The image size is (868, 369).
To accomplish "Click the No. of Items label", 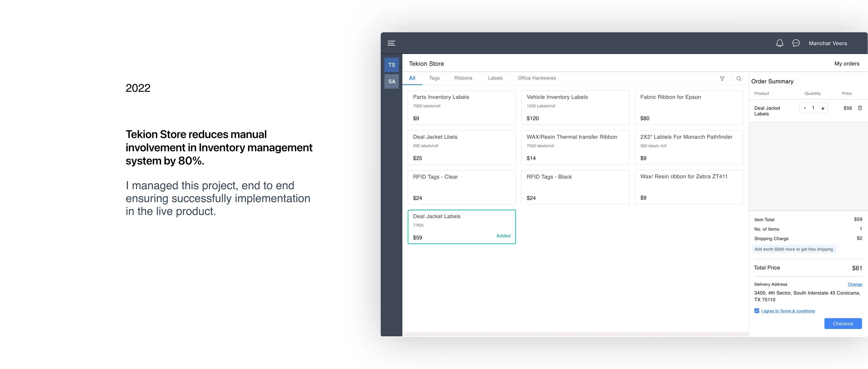I will click(767, 229).
